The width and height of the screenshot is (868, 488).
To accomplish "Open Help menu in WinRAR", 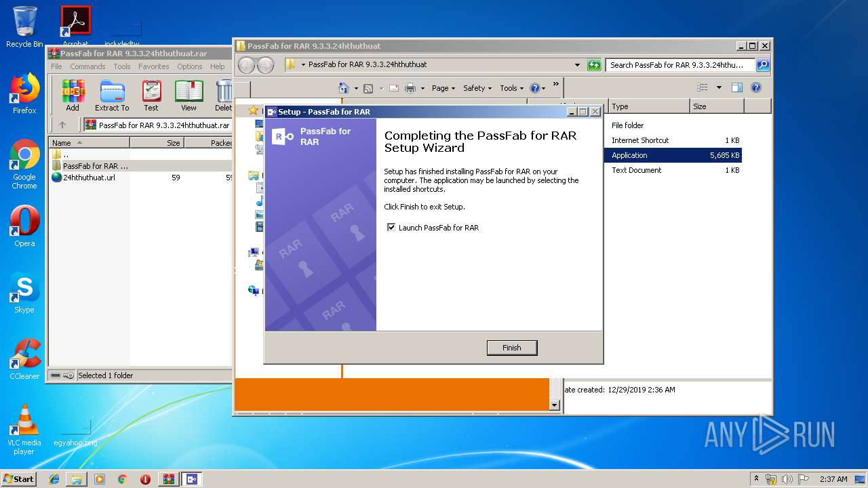I will pos(218,66).
